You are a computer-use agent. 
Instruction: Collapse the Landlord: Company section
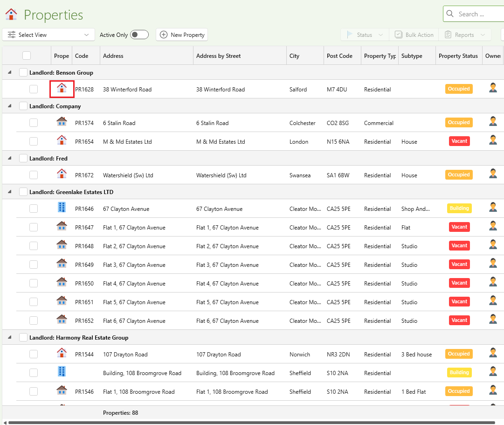10,106
